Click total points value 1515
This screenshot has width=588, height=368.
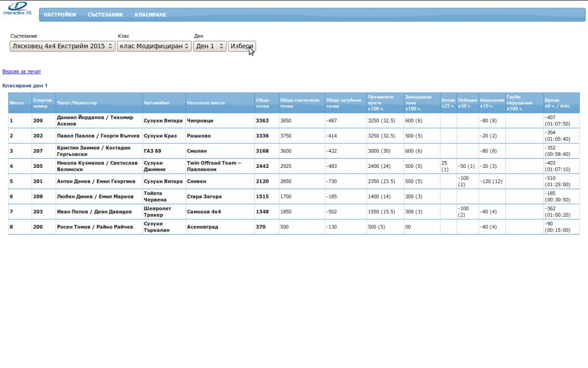coord(262,197)
